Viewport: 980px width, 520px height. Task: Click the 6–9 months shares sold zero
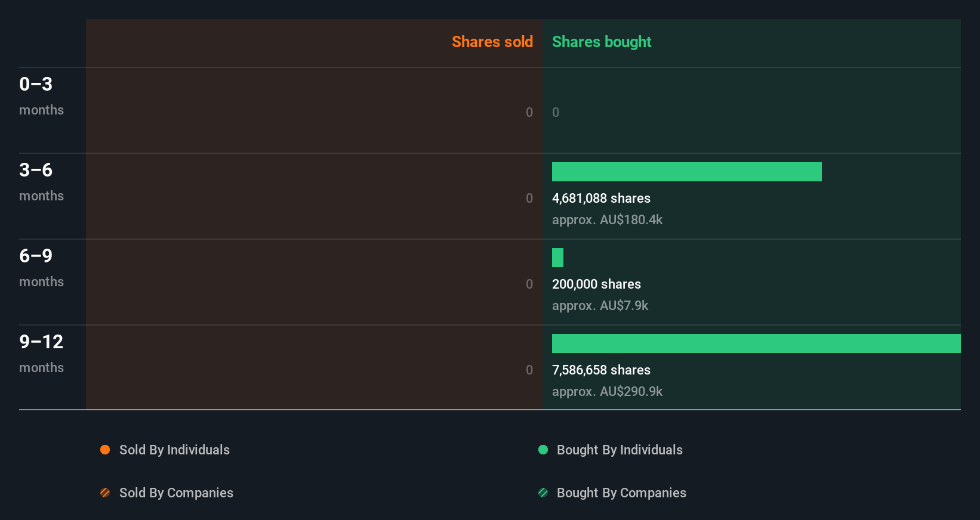click(x=529, y=284)
